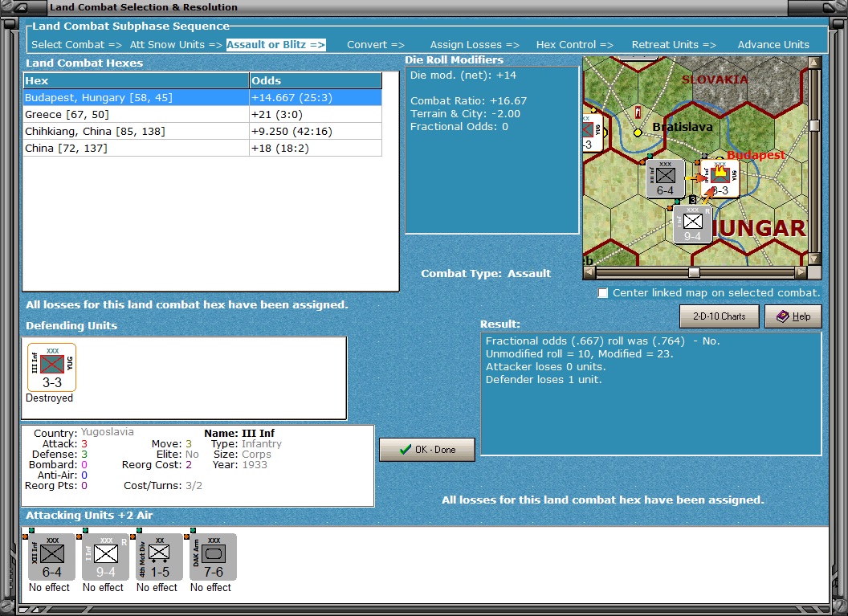Image resolution: width=848 pixels, height=616 pixels.
Task: Click the window title bar text
Action: [x=143, y=7]
